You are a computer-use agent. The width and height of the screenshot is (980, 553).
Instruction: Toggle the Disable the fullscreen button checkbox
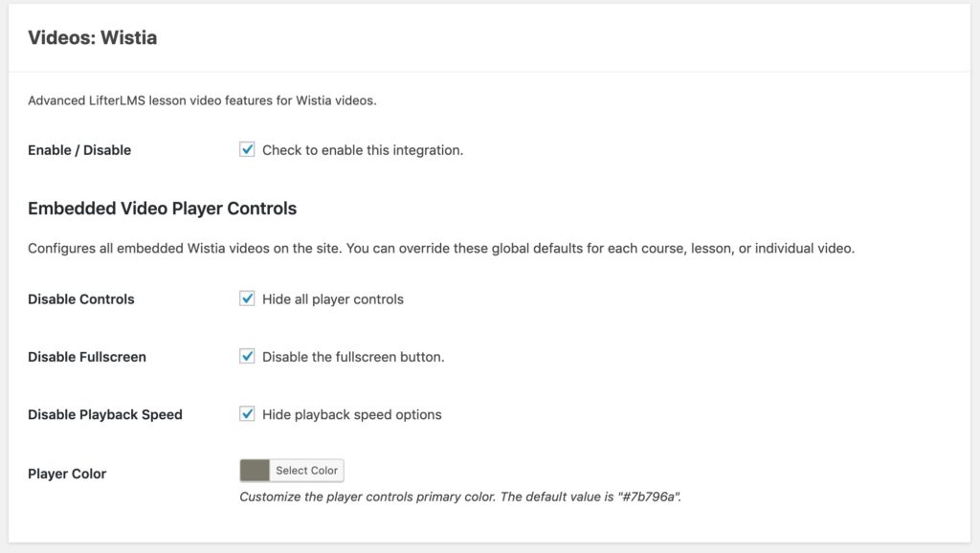click(247, 356)
